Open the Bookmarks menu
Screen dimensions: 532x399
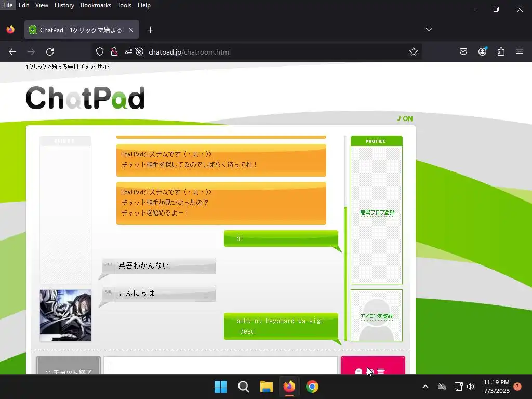(96, 5)
